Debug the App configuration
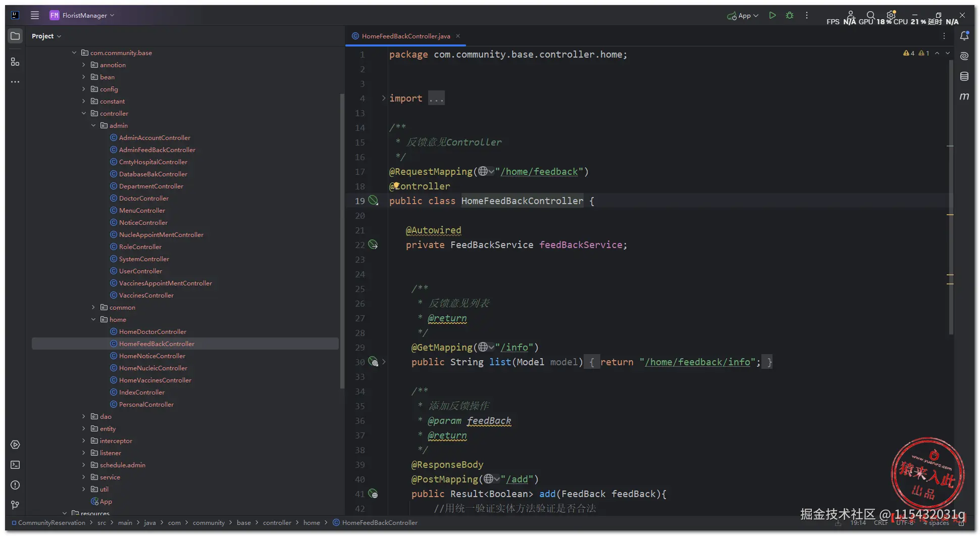This screenshot has height=536, width=980. click(x=790, y=15)
